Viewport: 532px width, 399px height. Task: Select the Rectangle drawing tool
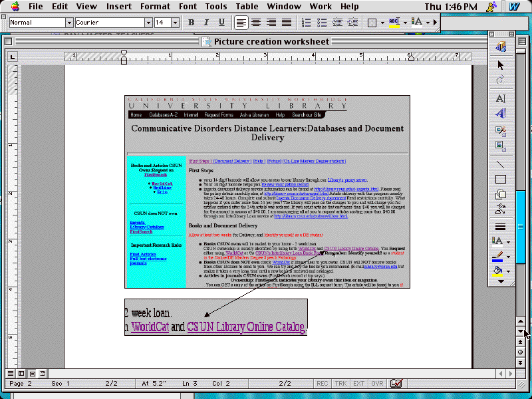coord(501,179)
